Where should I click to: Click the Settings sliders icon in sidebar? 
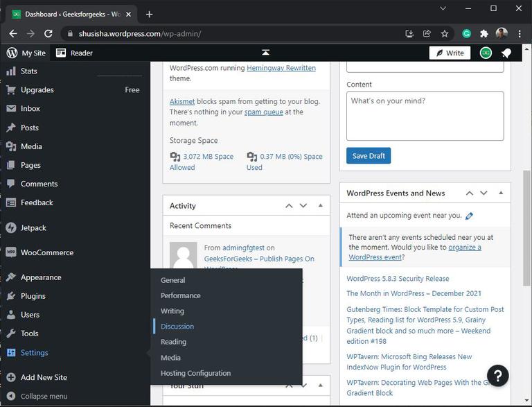pos(11,353)
